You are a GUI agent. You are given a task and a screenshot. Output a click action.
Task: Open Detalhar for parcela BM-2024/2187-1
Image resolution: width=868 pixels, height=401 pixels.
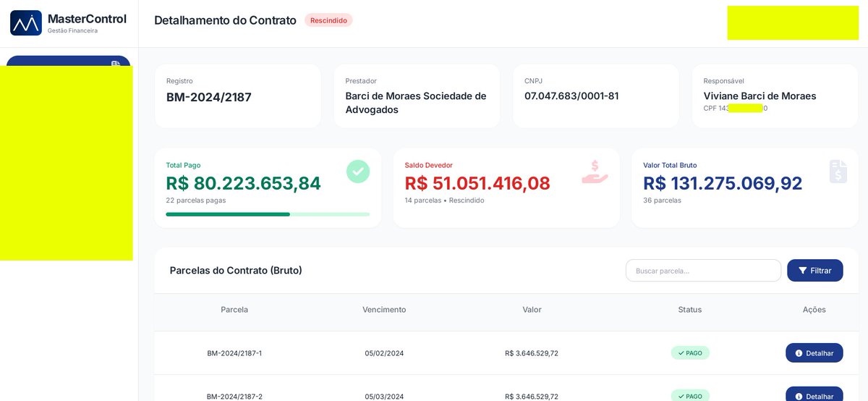click(814, 353)
